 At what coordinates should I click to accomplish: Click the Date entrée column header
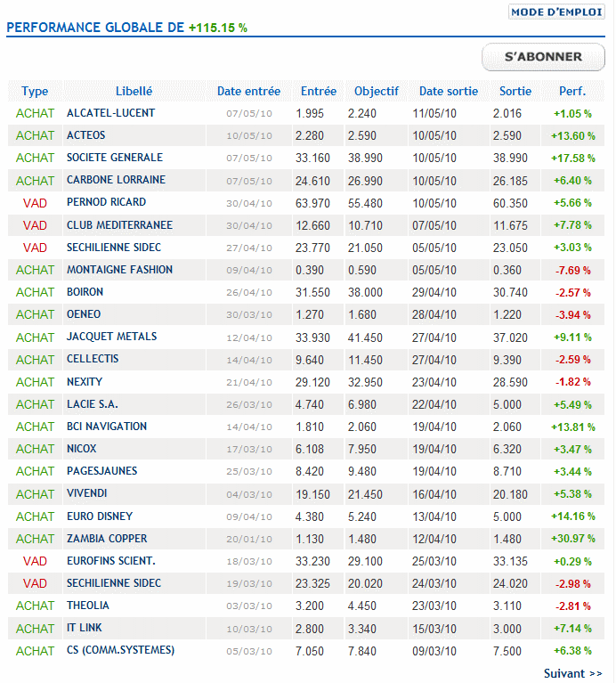(x=248, y=91)
